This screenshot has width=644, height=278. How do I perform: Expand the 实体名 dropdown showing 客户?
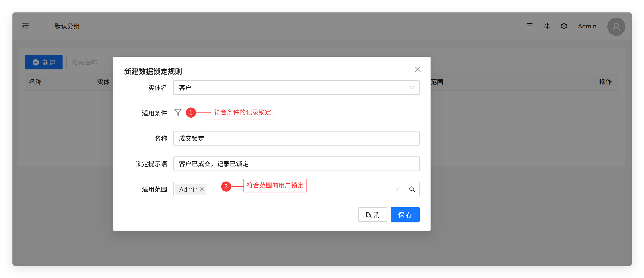[x=296, y=88]
